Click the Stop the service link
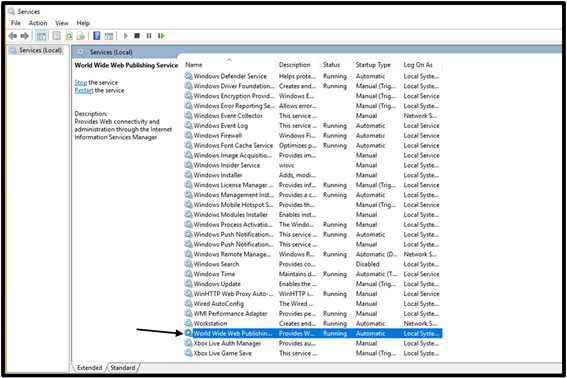 click(81, 82)
